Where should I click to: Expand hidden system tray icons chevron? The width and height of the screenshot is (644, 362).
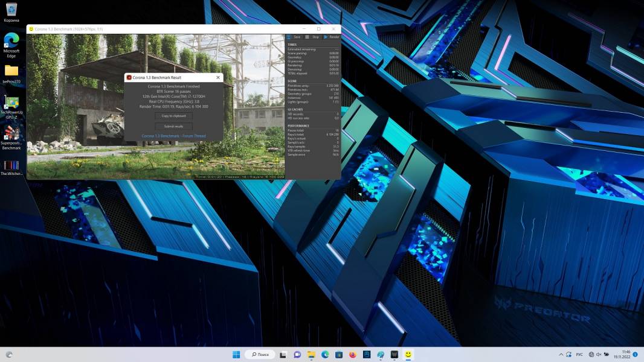point(561,354)
